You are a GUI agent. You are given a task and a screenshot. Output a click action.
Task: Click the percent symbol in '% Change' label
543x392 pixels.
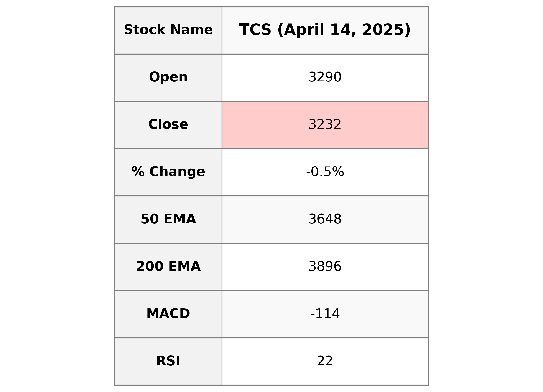(x=138, y=172)
